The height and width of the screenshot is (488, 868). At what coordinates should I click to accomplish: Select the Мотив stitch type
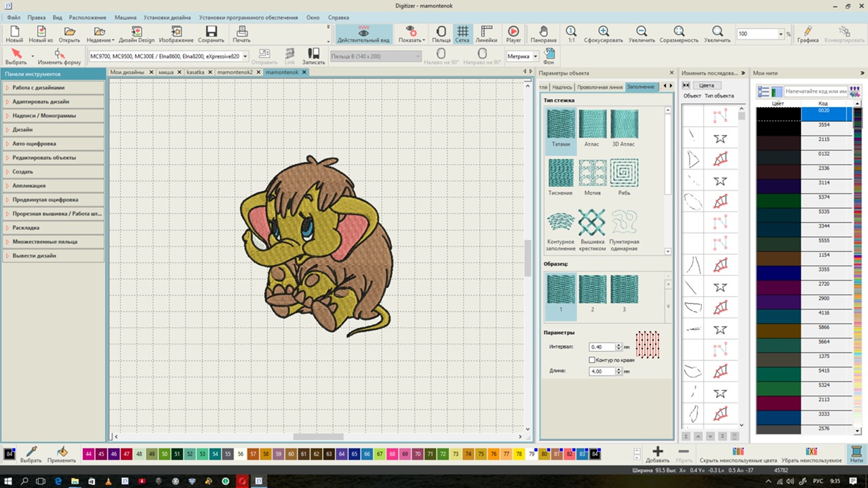click(x=592, y=178)
